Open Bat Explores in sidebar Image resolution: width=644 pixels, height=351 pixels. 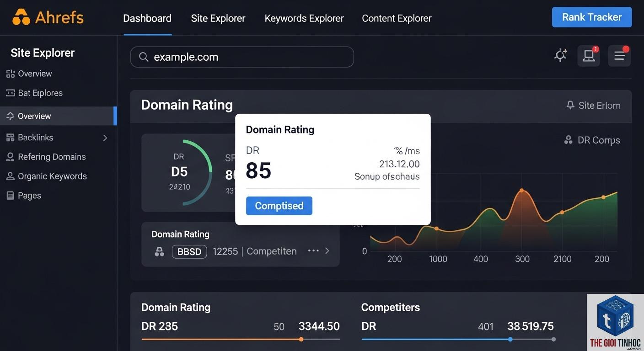tap(40, 93)
